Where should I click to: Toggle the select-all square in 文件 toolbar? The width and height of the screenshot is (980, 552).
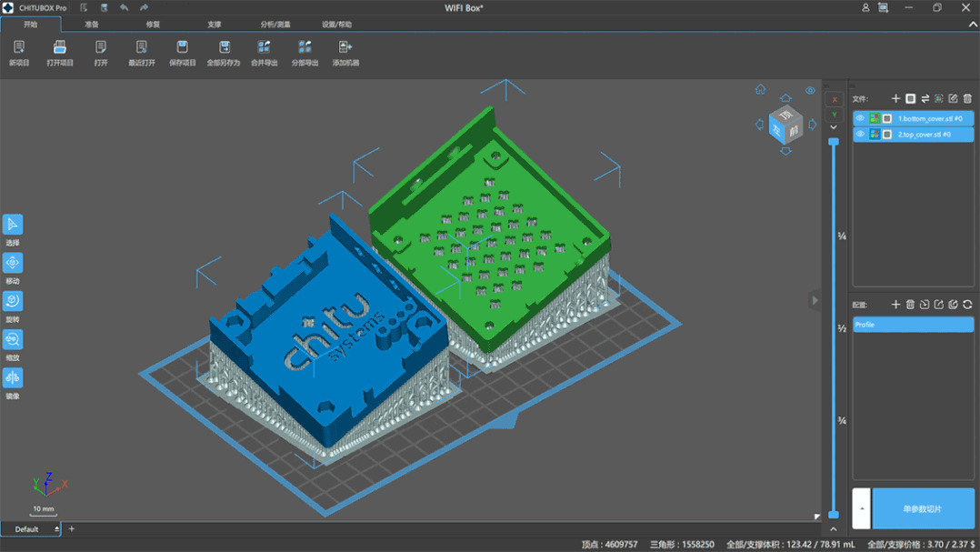911,99
